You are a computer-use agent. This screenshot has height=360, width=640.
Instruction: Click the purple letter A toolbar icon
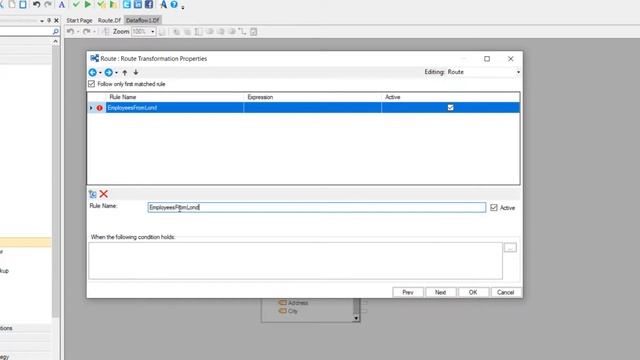62,4
